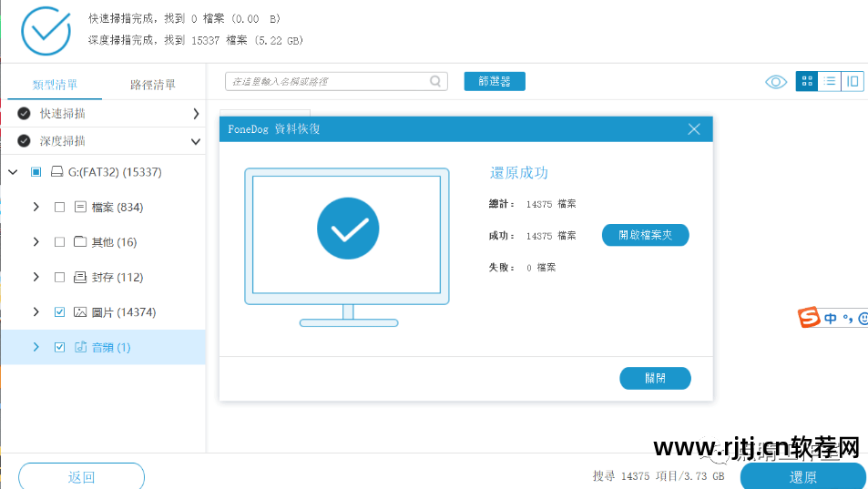The image size is (868, 489).
Task: Click the 返回 back button
Action: [81, 477]
